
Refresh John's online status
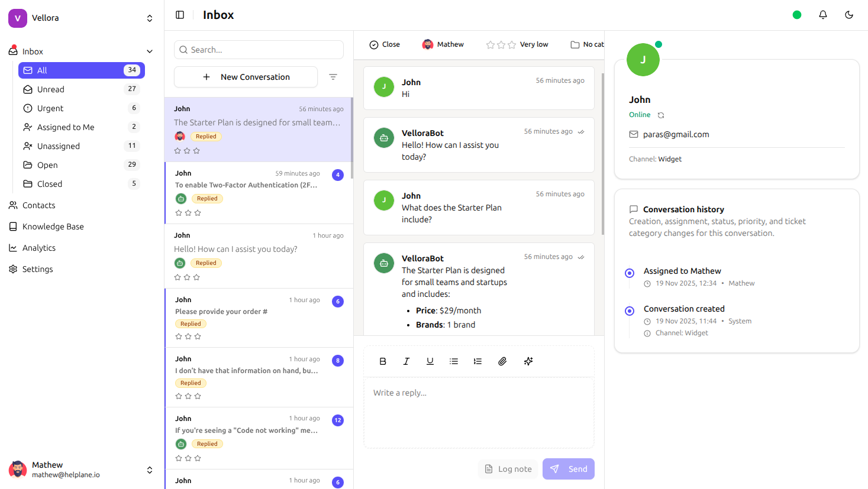pos(660,115)
